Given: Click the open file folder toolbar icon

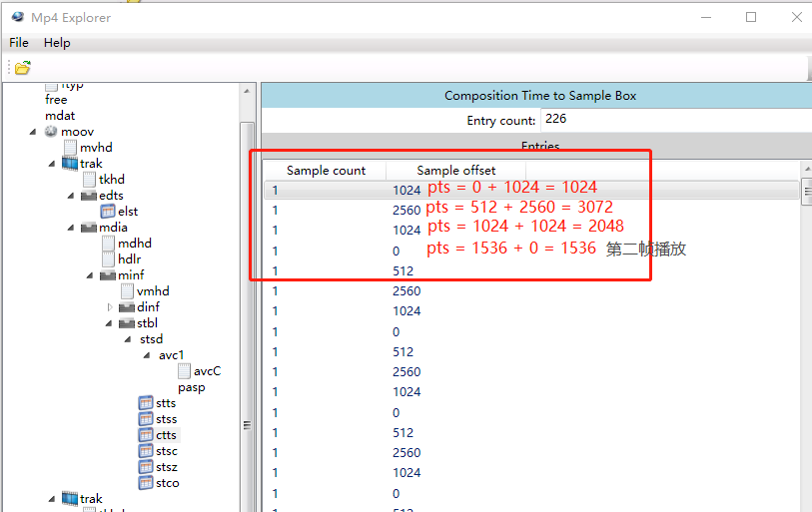Looking at the screenshot, I should pos(22,67).
